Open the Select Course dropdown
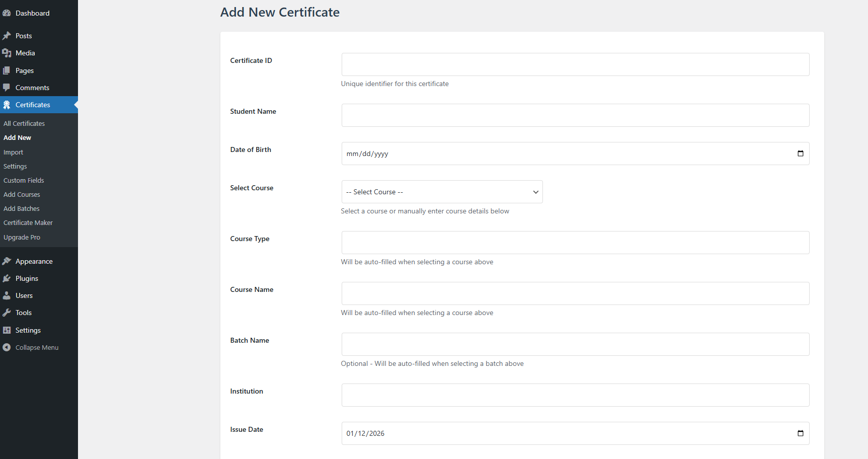Screen dimensions: 868x459 pos(441,192)
